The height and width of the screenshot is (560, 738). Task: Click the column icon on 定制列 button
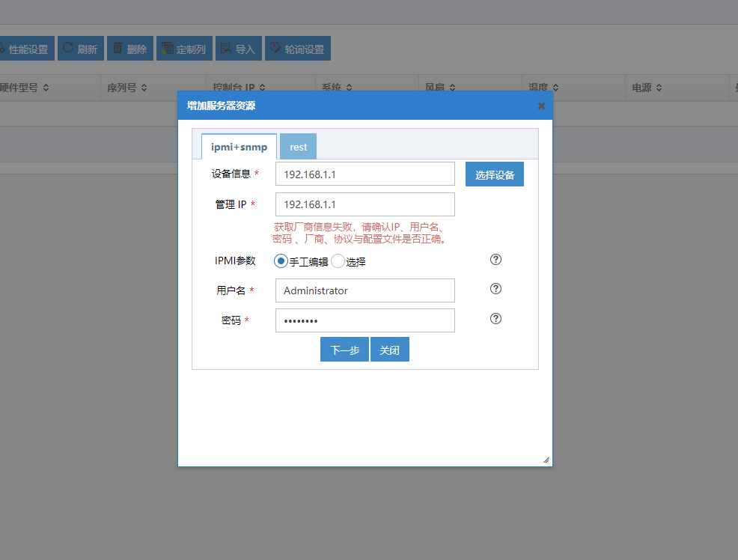168,47
